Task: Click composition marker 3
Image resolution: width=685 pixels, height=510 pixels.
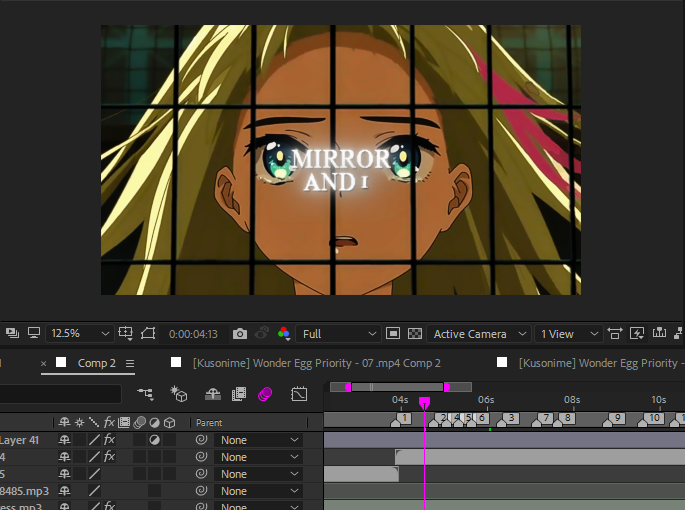Action: point(508,419)
